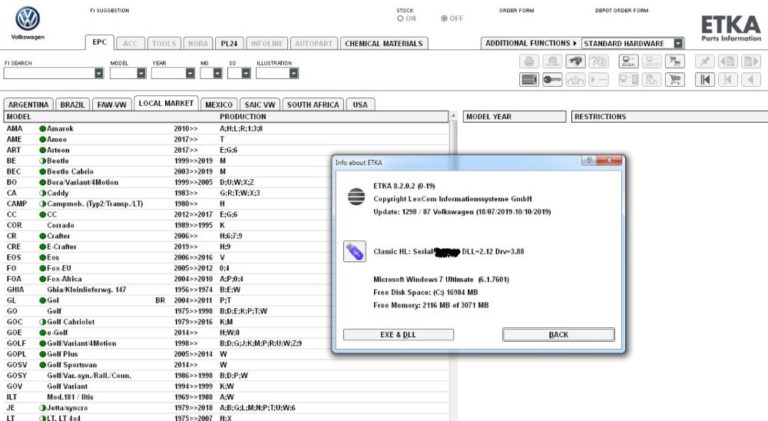Open the FI Search dropdown
768x421 pixels.
(x=99, y=73)
